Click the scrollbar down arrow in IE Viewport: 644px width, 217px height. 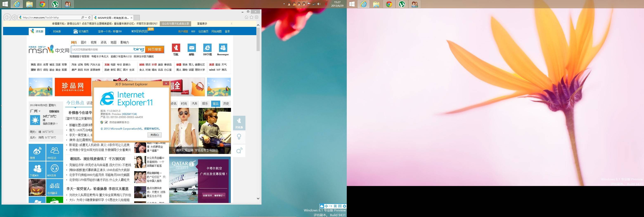(258, 198)
